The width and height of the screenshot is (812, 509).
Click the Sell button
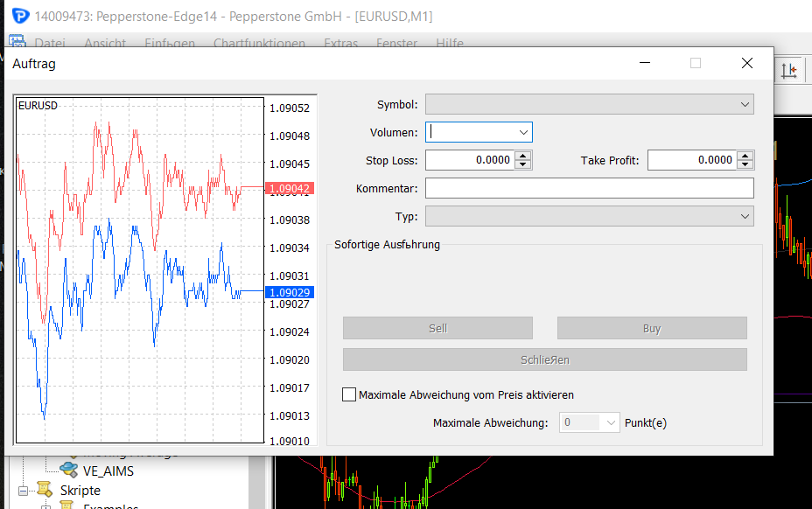point(437,328)
